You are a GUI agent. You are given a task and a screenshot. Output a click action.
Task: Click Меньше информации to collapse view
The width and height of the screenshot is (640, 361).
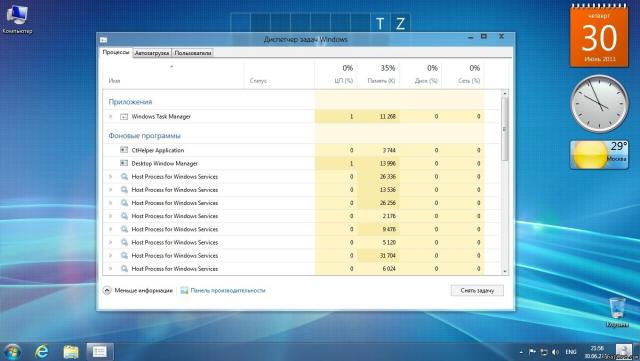[143, 290]
